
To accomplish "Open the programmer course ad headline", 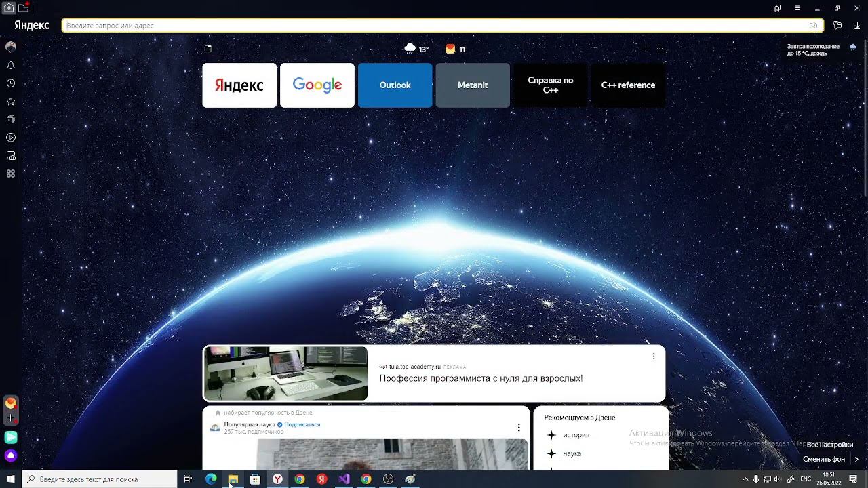I will 481,378.
